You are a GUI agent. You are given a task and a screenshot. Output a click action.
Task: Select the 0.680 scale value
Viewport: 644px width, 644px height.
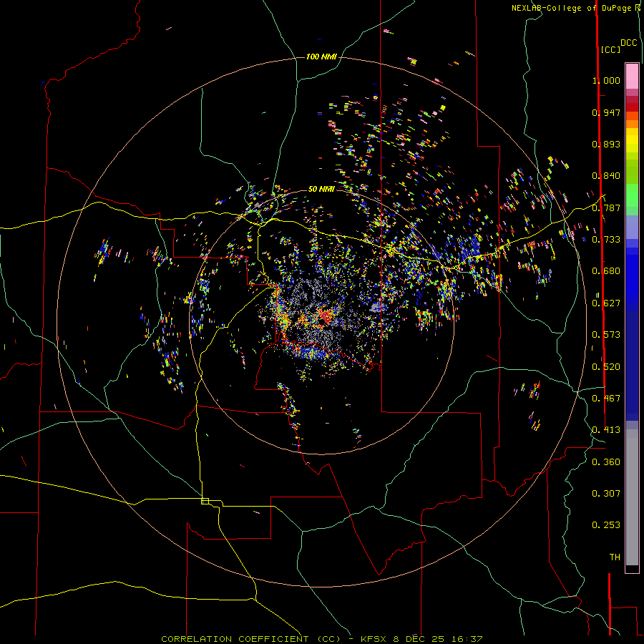(x=606, y=271)
